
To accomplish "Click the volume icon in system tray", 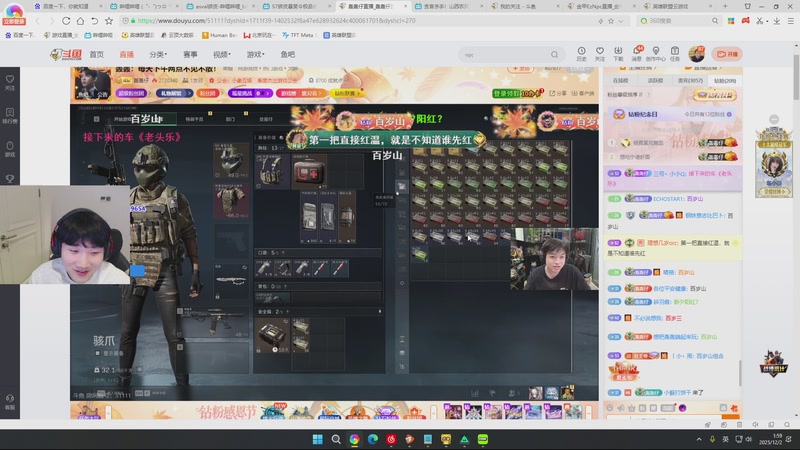I will tap(749, 439).
